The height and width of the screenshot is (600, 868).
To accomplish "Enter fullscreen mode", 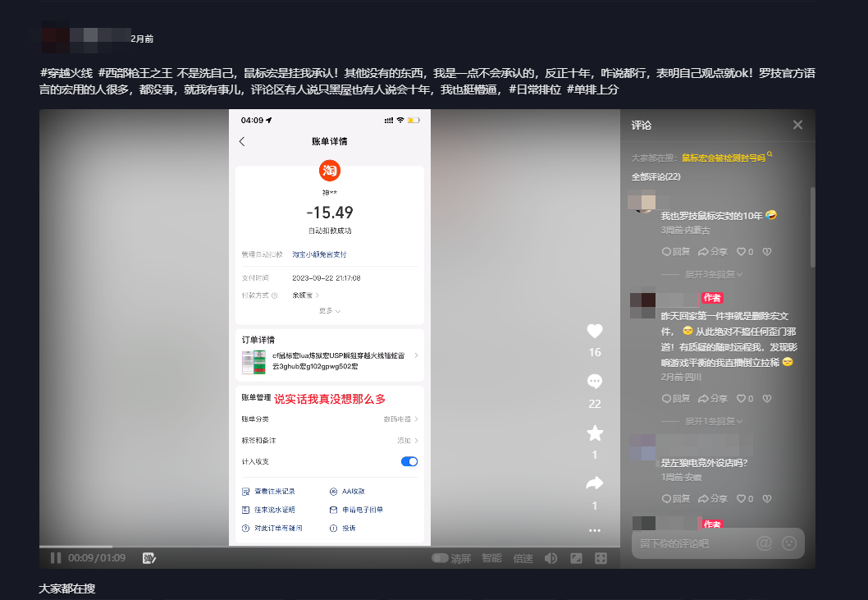I will pyautogui.click(x=601, y=558).
